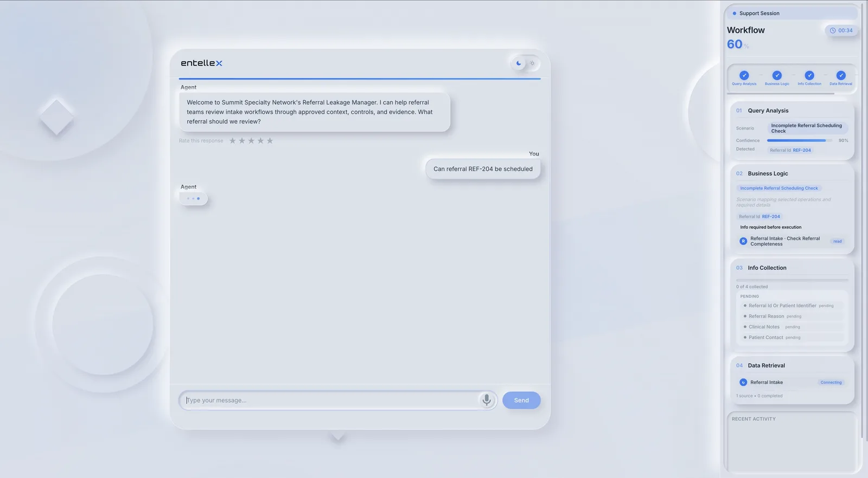
Task: Open the Data Retrieval card header
Action: click(792, 365)
